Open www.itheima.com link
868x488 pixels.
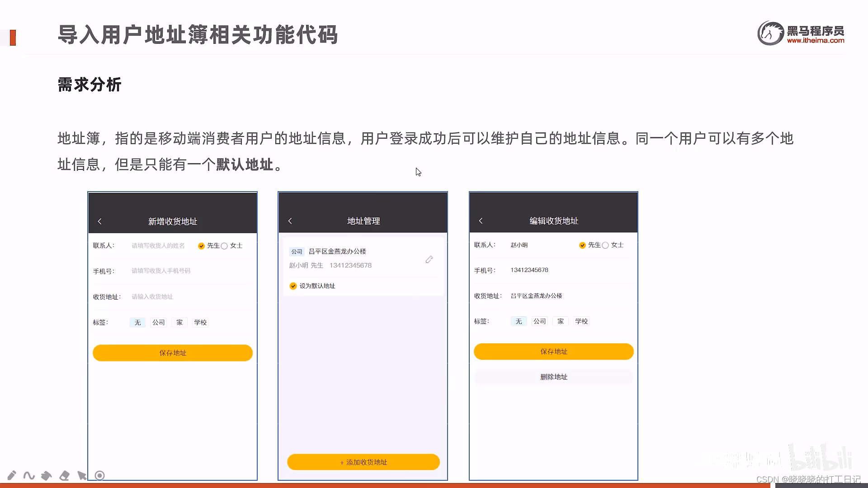816,40
